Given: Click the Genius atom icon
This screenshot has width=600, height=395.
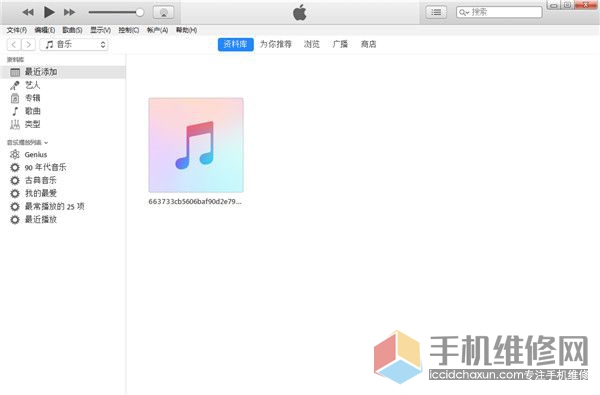Looking at the screenshot, I should pyautogui.click(x=15, y=155).
